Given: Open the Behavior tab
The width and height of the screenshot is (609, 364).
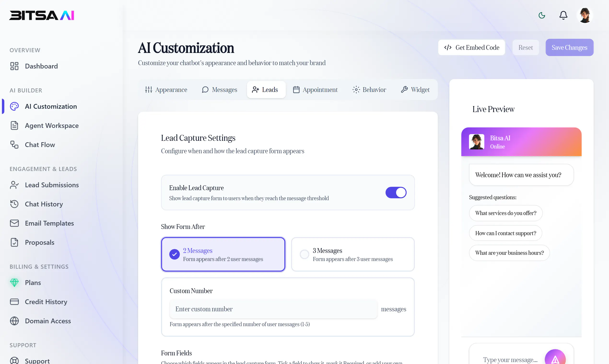Looking at the screenshot, I should tap(369, 90).
